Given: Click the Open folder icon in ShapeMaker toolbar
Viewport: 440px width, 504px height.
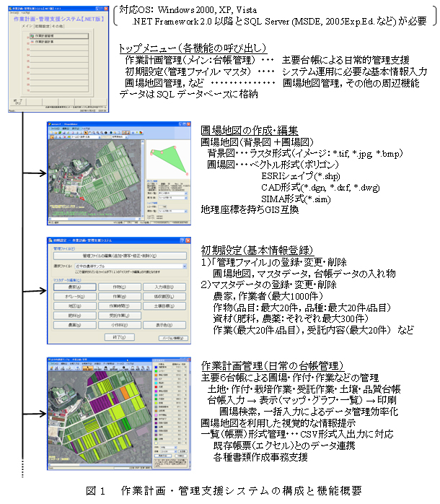Looking at the screenshot, I should point(56,132).
